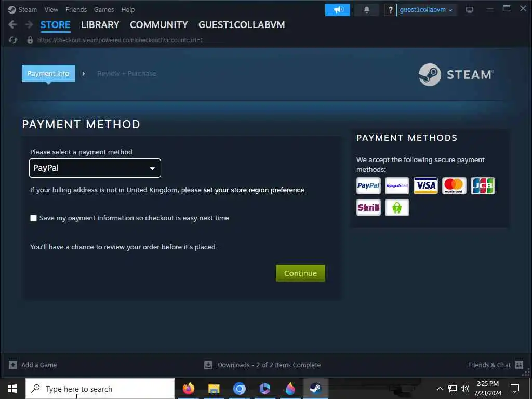Screen dimensions: 532x399
Task: Click the blue announcements megaphone button
Action: 338,10
